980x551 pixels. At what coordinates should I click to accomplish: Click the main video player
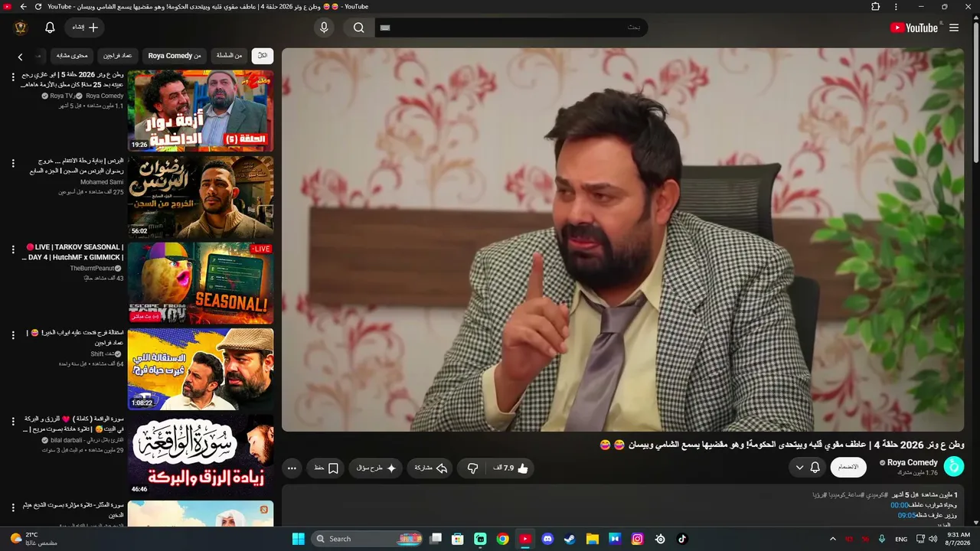coord(622,240)
